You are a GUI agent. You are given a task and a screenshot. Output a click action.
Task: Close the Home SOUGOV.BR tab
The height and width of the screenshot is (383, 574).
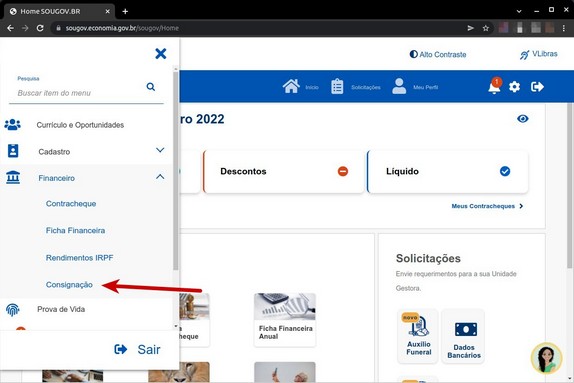pos(107,11)
